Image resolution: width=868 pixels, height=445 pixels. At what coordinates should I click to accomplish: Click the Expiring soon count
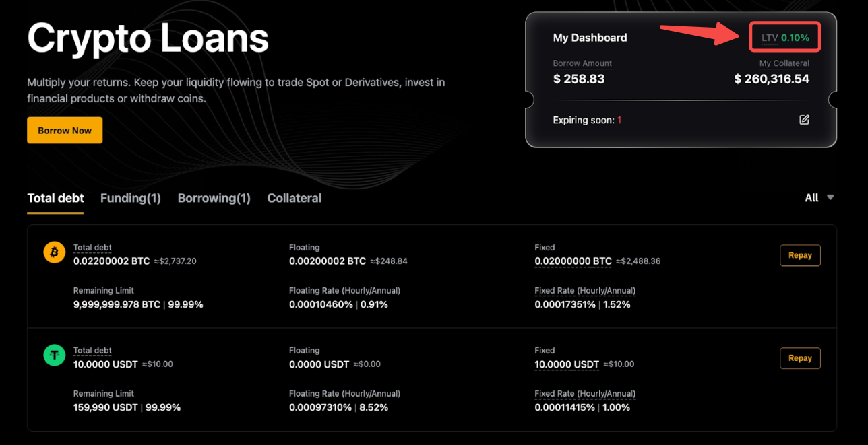pyautogui.click(x=619, y=121)
